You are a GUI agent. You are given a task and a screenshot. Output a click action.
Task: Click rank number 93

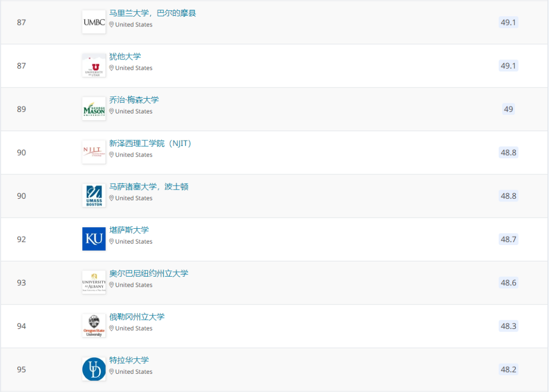click(x=21, y=283)
